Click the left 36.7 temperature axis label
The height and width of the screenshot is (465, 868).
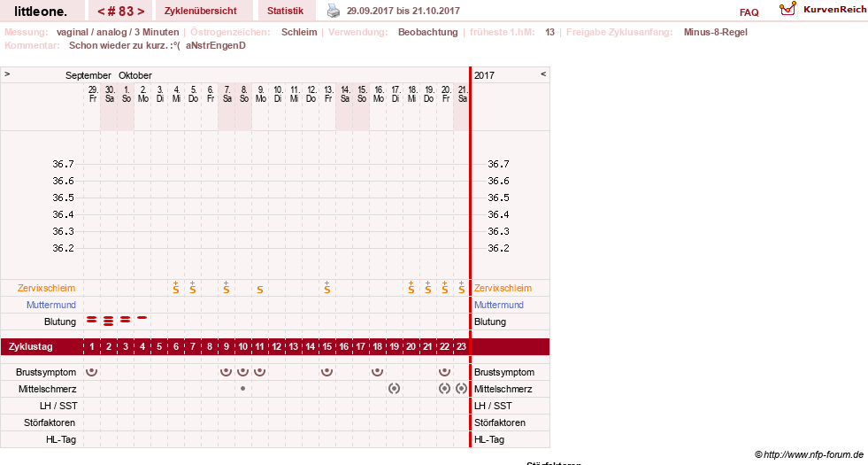pyautogui.click(x=63, y=164)
